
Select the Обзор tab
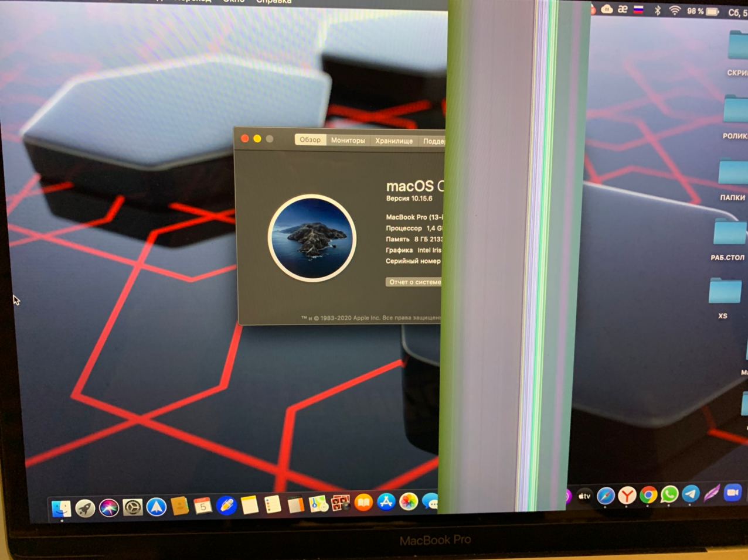click(x=310, y=139)
